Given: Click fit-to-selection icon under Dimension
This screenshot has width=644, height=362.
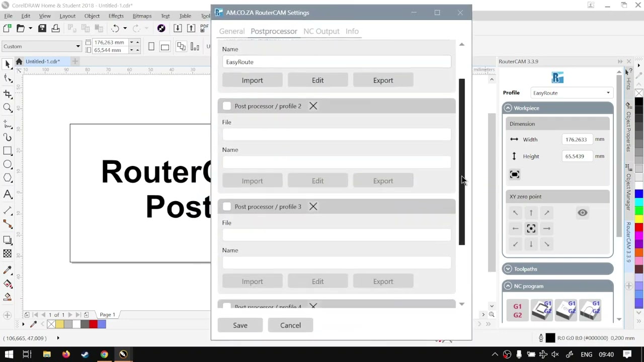Looking at the screenshot, I should 514,174.
